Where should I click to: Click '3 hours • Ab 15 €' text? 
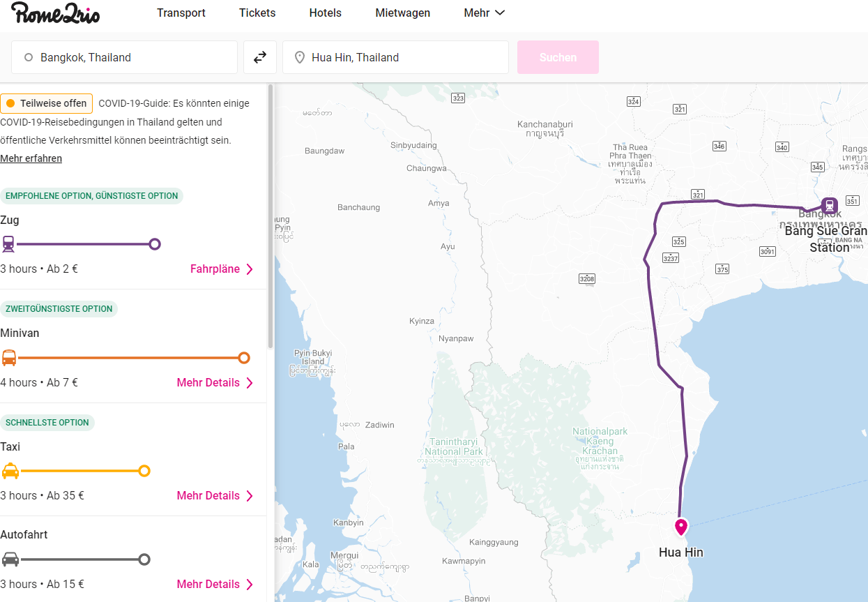click(x=42, y=584)
